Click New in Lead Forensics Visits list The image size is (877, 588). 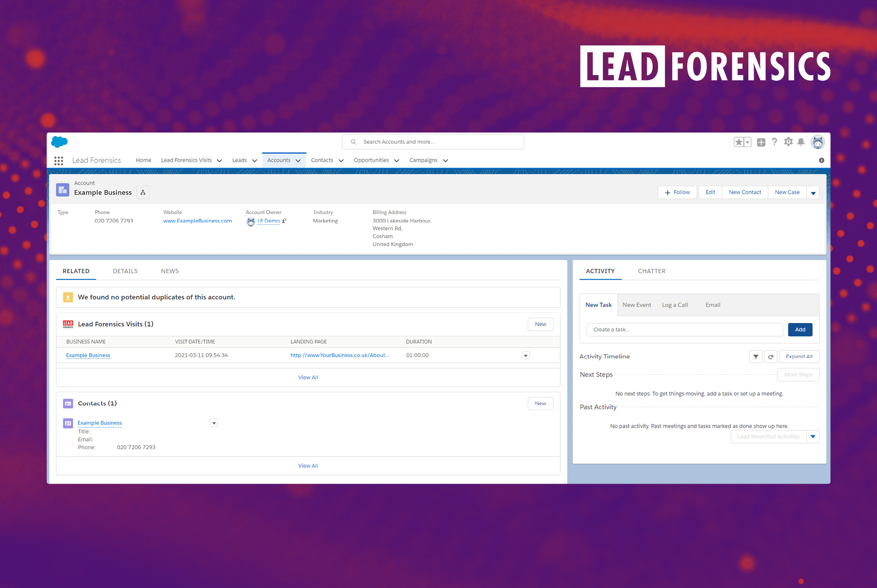(x=541, y=324)
